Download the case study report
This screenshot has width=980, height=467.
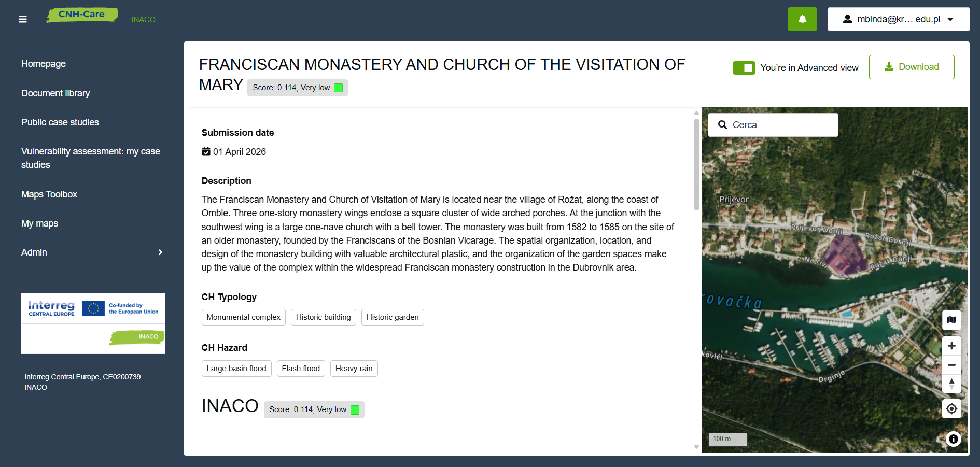coord(911,67)
